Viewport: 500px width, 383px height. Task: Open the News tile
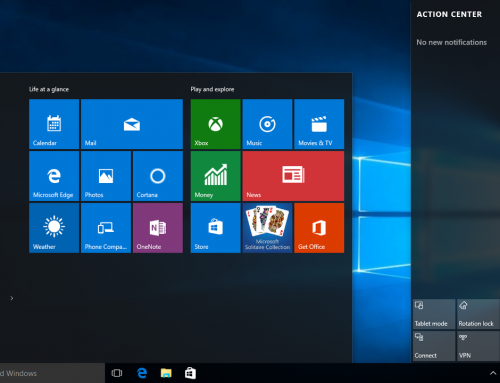293,176
